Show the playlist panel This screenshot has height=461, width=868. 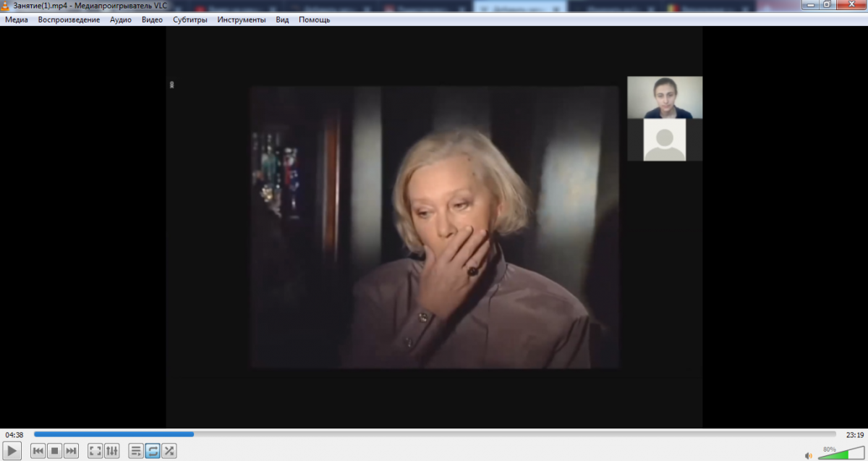[136, 451]
